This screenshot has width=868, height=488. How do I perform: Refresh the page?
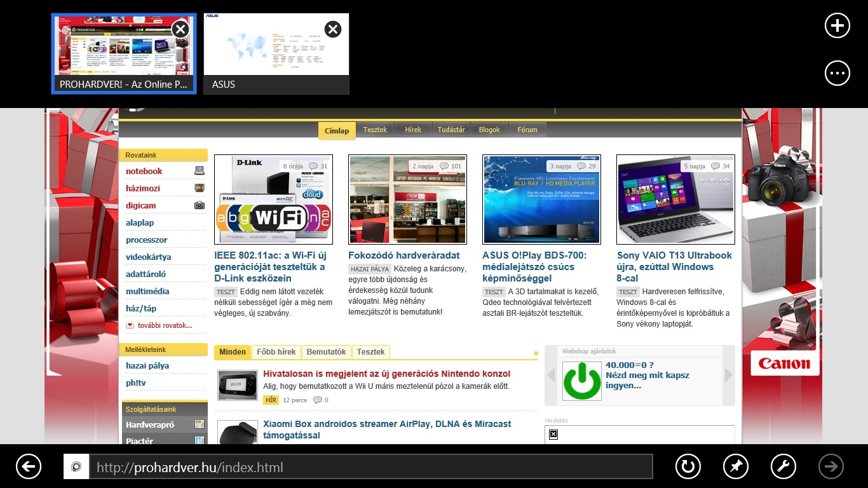[688, 466]
